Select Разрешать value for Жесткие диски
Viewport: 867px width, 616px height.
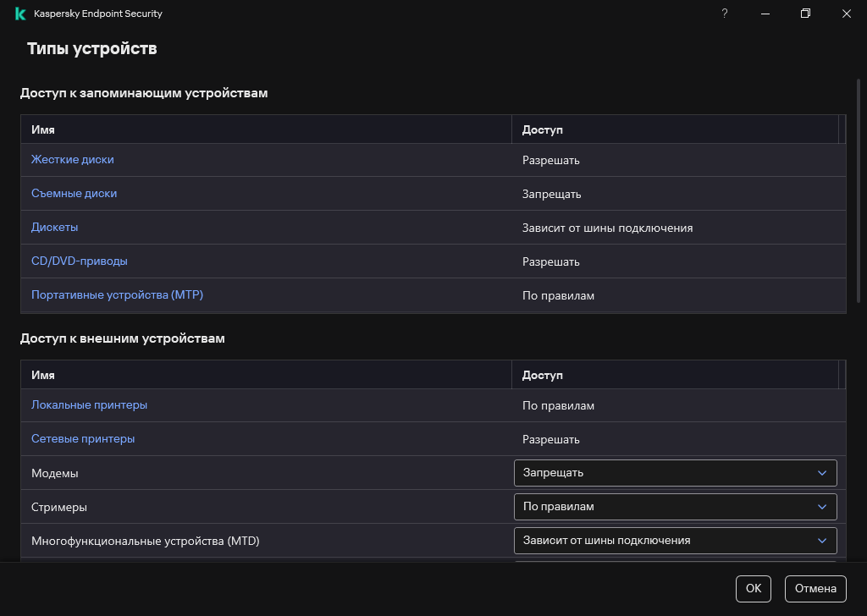[550, 160]
